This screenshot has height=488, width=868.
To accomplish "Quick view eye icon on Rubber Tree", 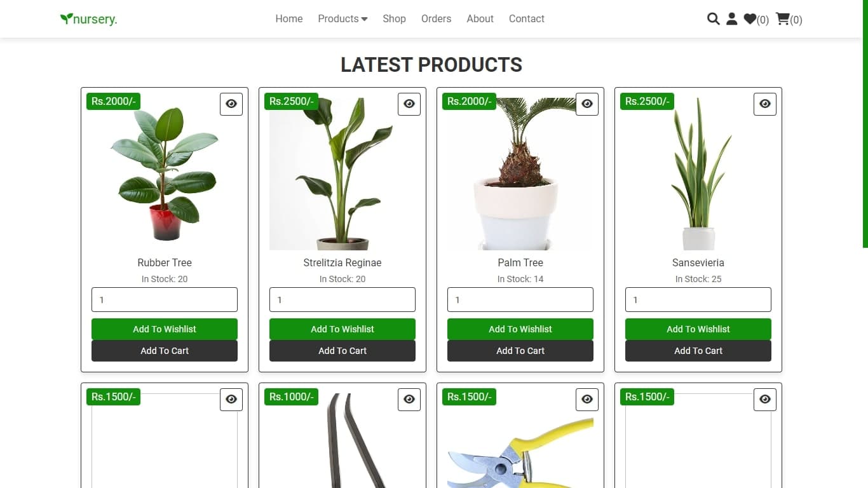I will click(x=231, y=104).
